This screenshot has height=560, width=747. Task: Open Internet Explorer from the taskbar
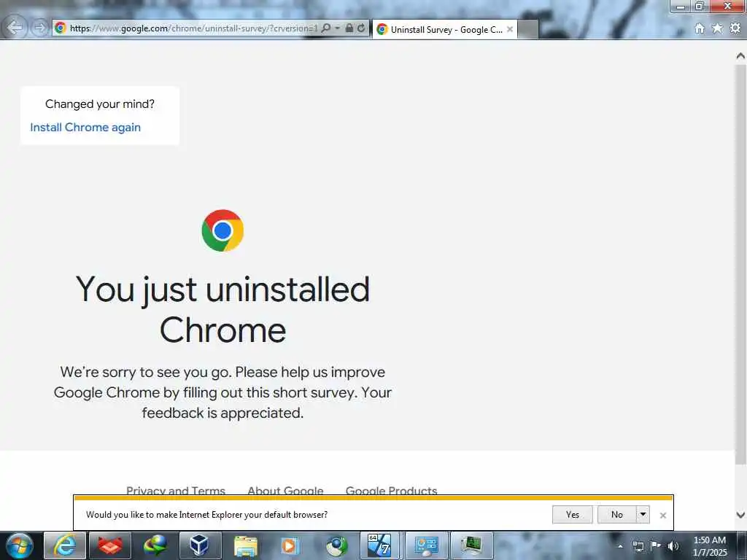[65, 545]
